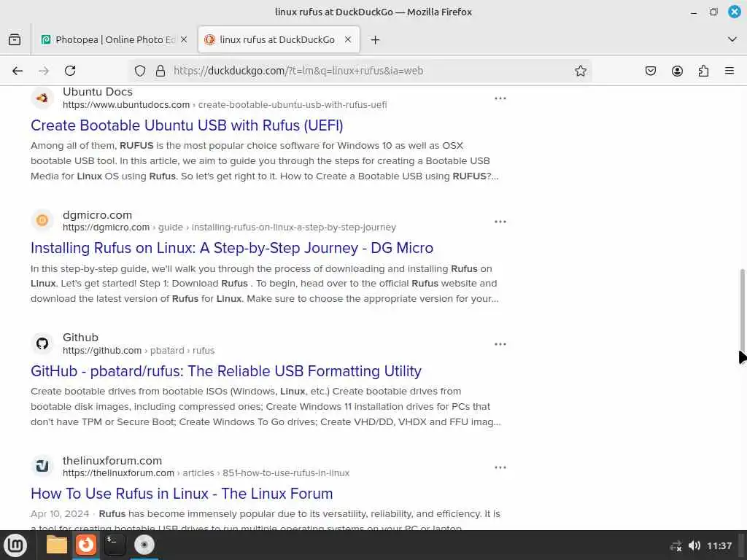Save page to Pocket

pyautogui.click(x=650, y=71)
